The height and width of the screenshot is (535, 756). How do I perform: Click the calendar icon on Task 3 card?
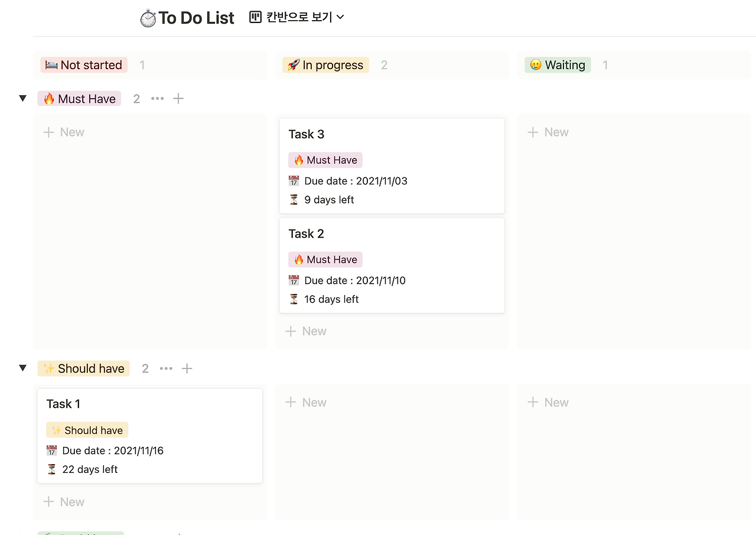tap(294, 181)
